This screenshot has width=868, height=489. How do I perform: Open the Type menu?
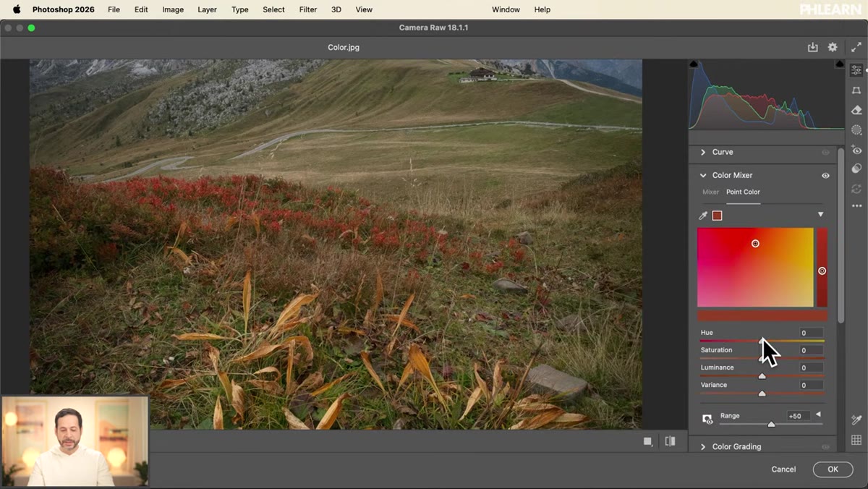[239, 9]
